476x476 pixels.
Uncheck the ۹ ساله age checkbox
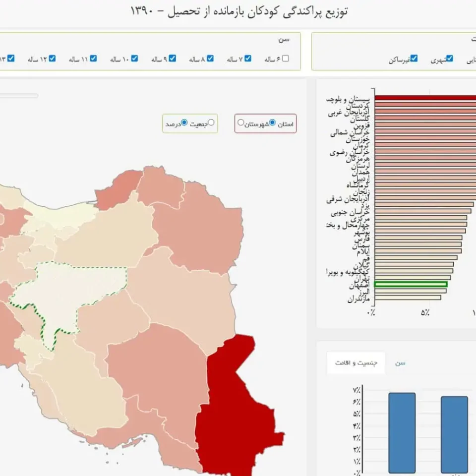173,59
